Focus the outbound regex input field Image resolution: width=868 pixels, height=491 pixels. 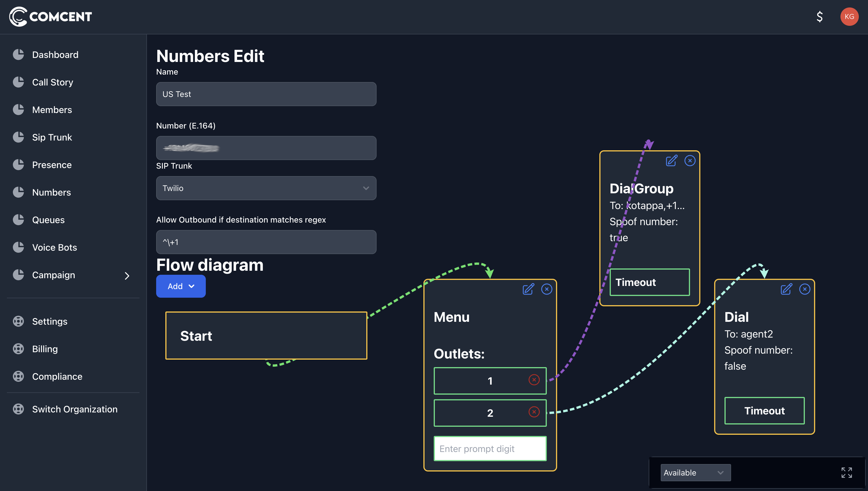[x=266, y=242]
